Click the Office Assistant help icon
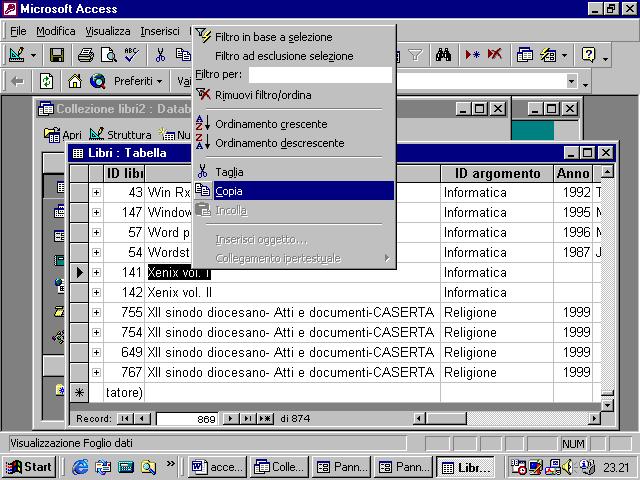The width and height of the screenshot is (640, 480). point(588,55)
